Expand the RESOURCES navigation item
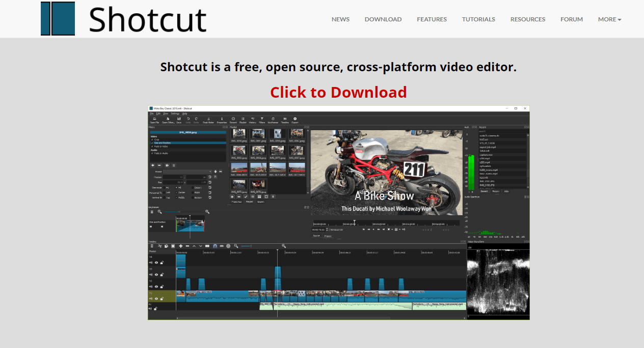Screen dimensions: 644x348 click(x=528, y=19)
